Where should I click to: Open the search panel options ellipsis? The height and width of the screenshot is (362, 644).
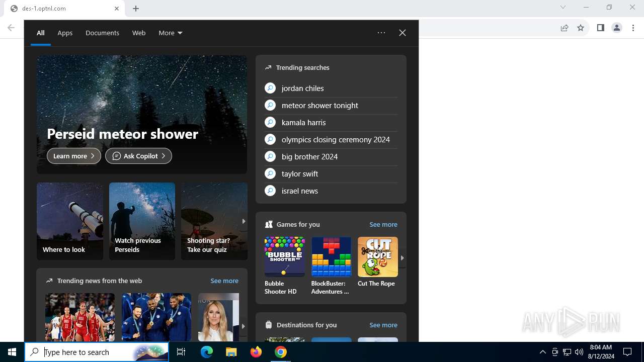pos(381,33)
